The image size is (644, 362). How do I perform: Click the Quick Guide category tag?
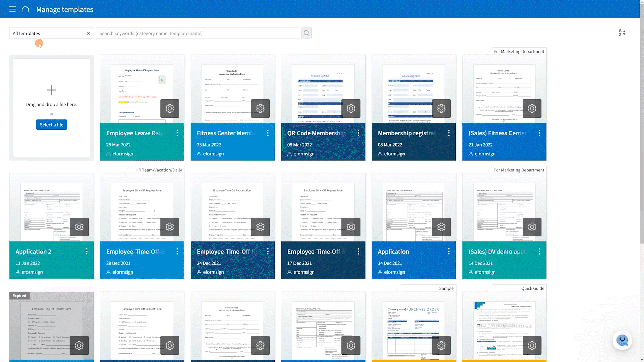point(533,288)
